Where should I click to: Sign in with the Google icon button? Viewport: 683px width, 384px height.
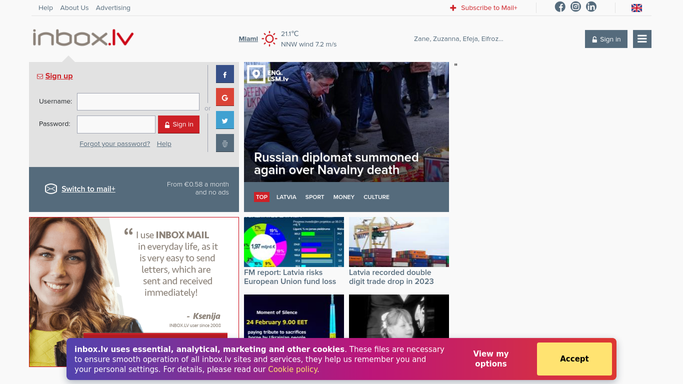pos(225,98)
